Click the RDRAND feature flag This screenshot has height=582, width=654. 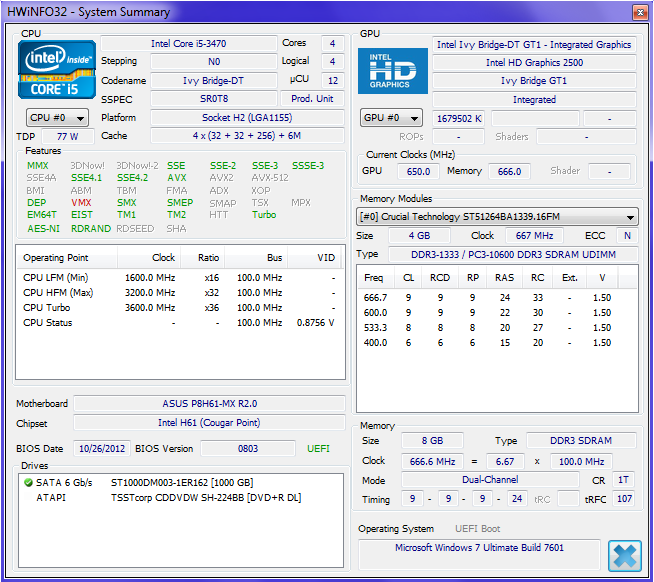click(91, 229)
